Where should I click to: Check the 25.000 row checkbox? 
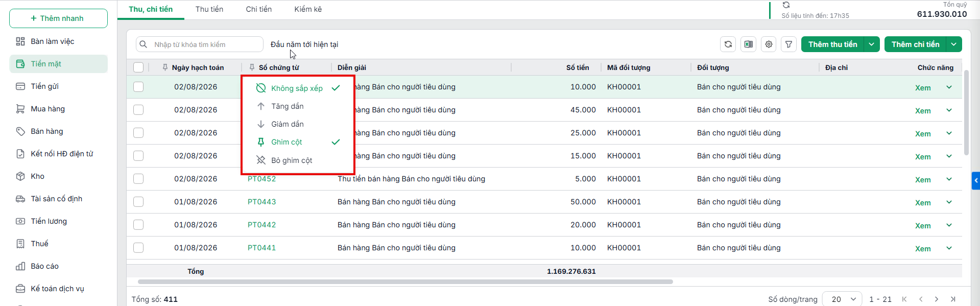tap(138, 133)
